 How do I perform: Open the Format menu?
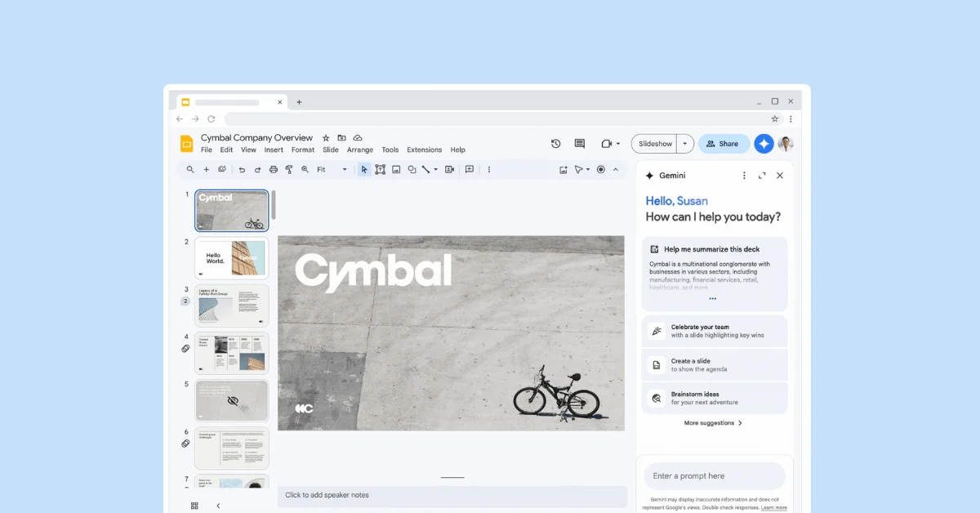click(x=303, y=150)
